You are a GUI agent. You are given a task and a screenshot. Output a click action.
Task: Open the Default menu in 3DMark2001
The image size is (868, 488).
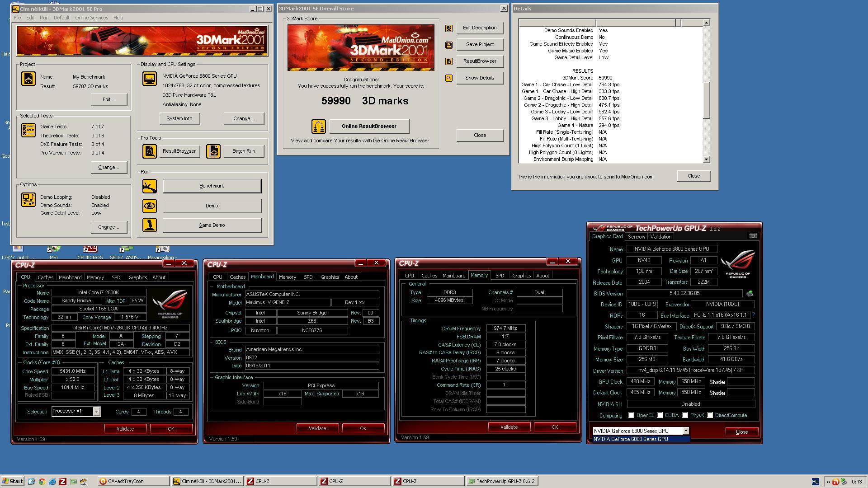tap(61, 18)
